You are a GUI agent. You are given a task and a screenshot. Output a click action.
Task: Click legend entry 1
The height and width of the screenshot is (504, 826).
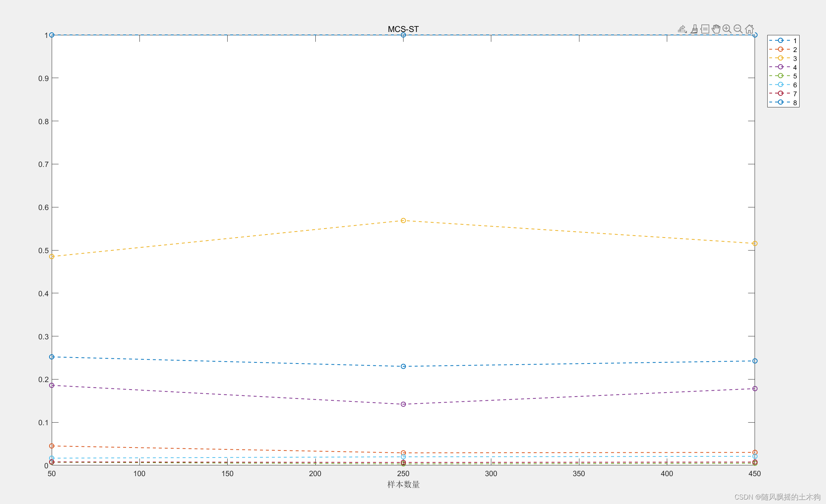(x=783, y=41)
